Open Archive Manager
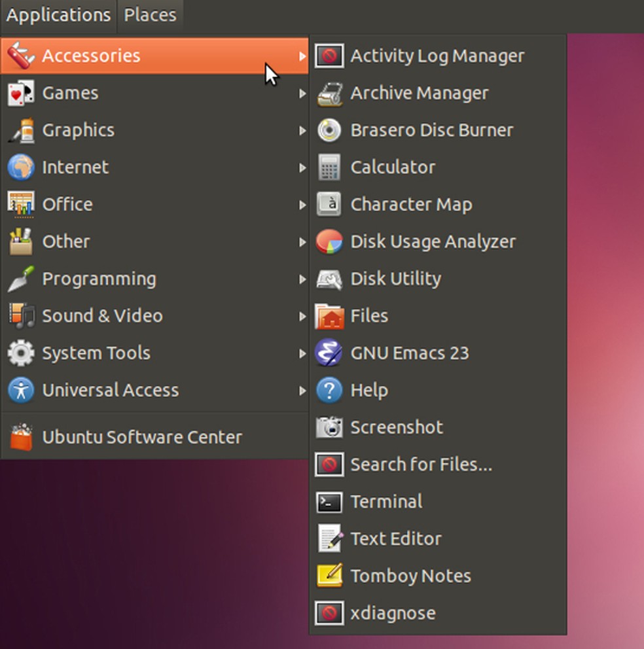The height and width of the screenshot is (649, 644). (x=420, y=93)
